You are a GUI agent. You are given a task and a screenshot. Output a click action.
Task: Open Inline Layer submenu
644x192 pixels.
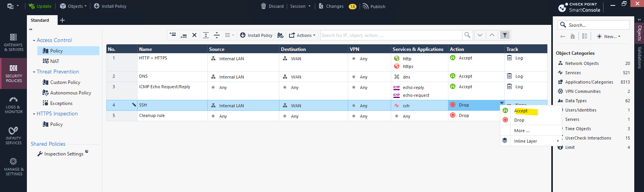[530, 141]
